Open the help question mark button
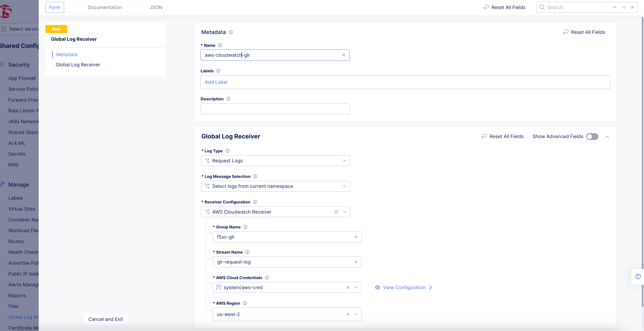Image resolution: width=644 pixels, height=331 pixels. pos(638,277)
